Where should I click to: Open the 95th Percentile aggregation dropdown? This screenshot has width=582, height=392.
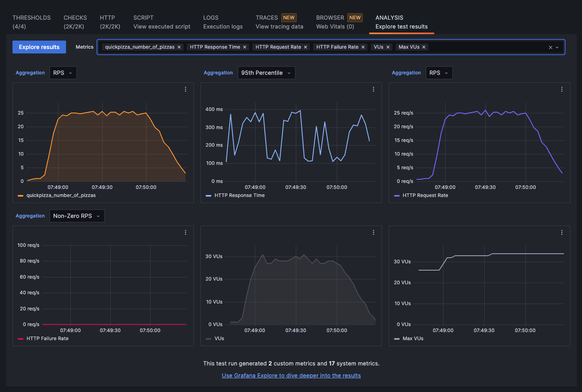pos(266,72)
